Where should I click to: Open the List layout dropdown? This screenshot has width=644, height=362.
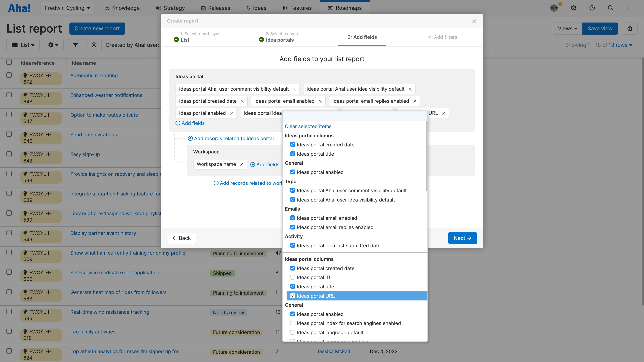point(23,45)
